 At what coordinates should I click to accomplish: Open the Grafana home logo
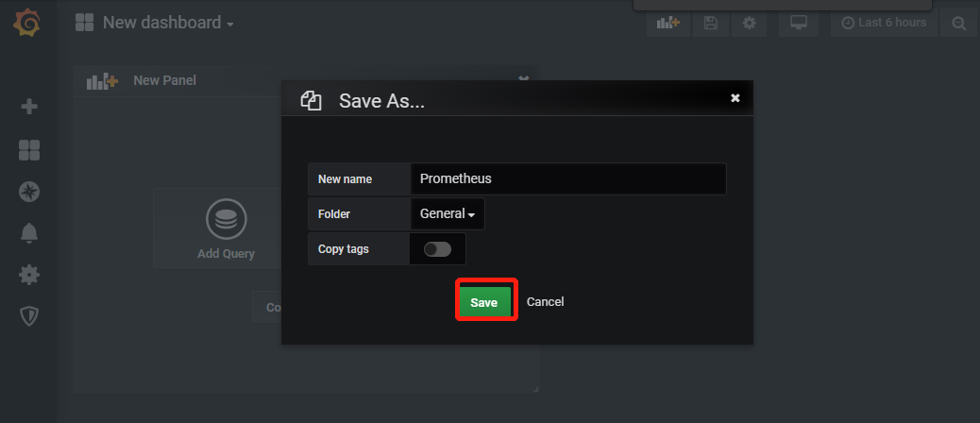click(27, 23)
